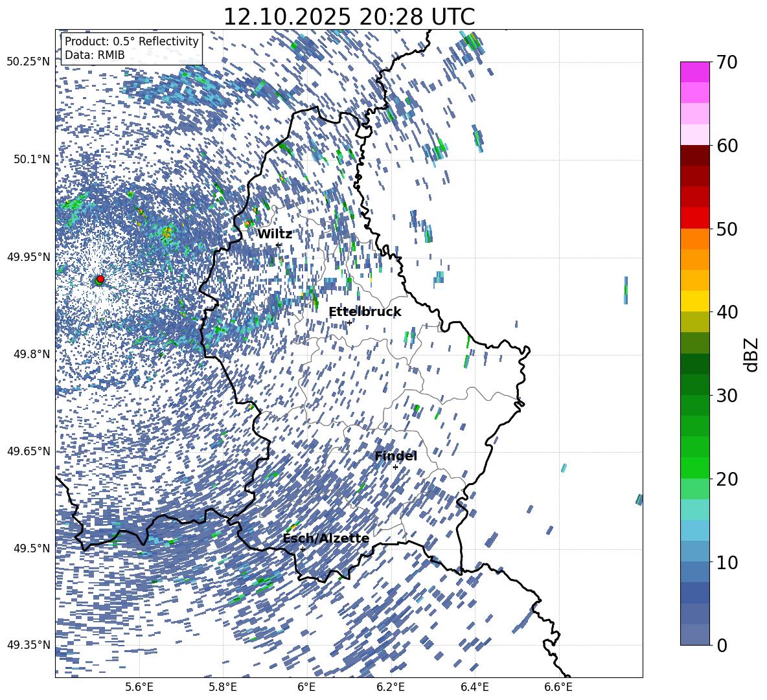Click the Esch/Alzette station cross marker
Screen dimensions: 767x700
[303, 549]
